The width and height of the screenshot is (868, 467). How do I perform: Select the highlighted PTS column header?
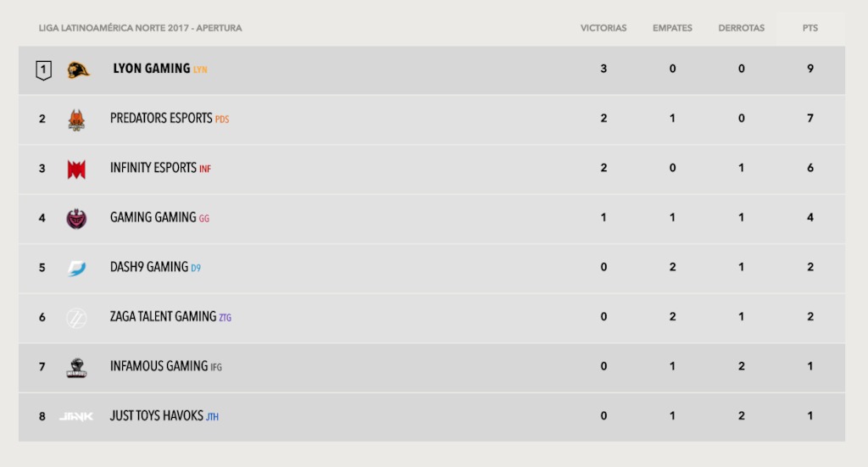tap(810, 28)
